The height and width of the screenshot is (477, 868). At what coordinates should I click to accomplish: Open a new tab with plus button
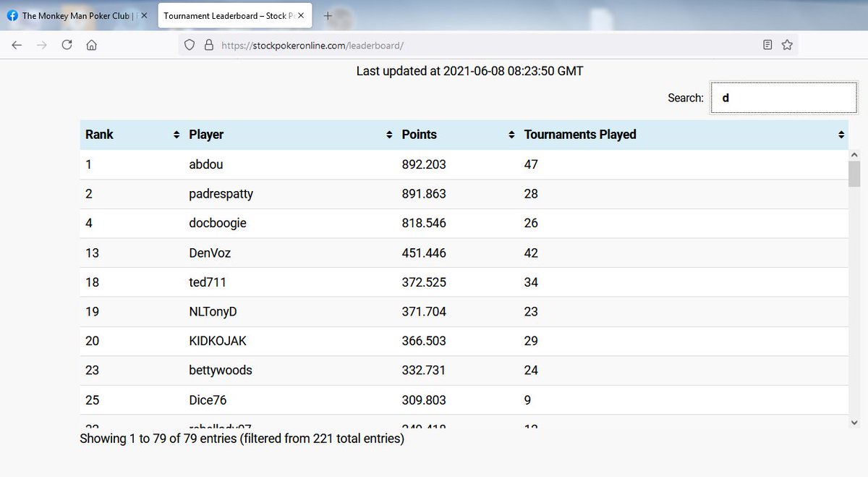click(x=328, y=15)
